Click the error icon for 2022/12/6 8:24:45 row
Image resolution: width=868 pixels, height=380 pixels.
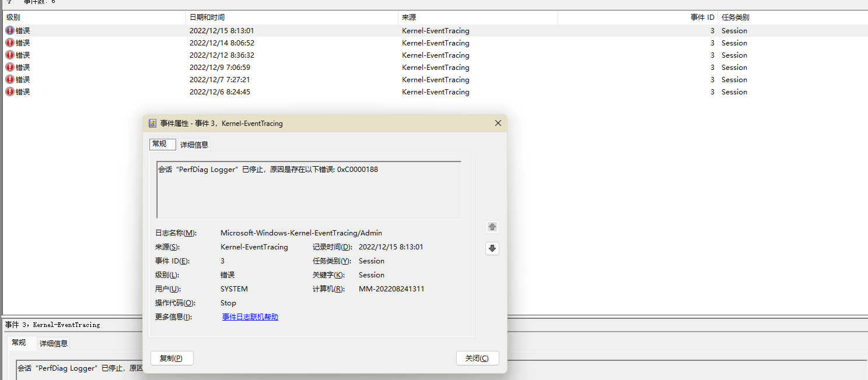(x=10, y=92)
